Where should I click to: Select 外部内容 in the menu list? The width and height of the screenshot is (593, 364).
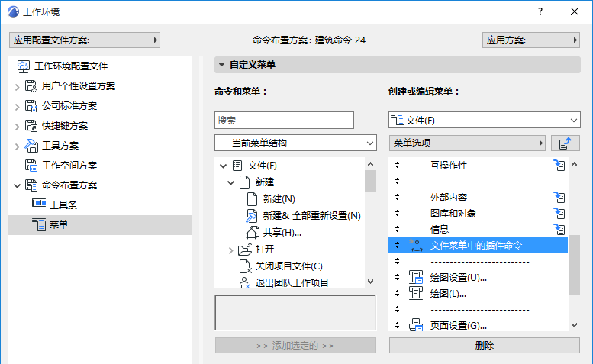tap(449, 198)
